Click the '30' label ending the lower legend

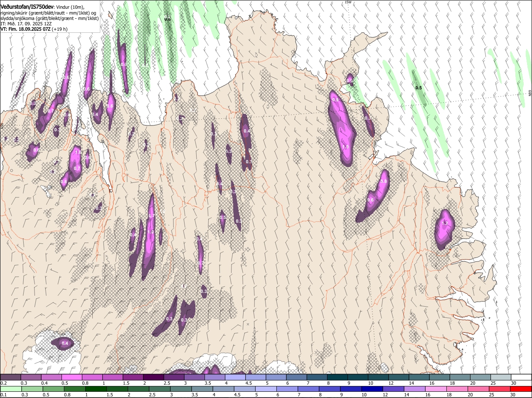coord(513,395)
